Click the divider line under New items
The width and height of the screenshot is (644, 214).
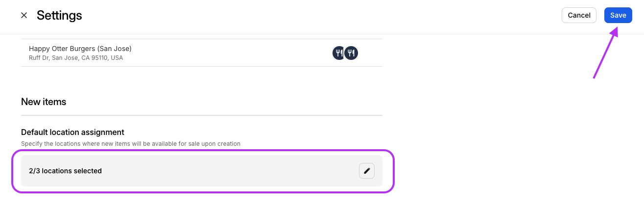point(202,115)
